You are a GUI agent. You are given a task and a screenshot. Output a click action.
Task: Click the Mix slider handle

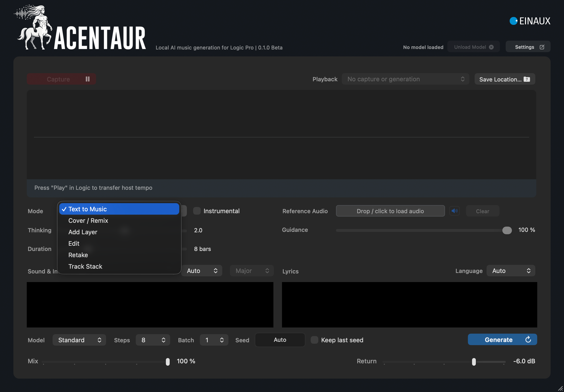click(x=168, y=361)
